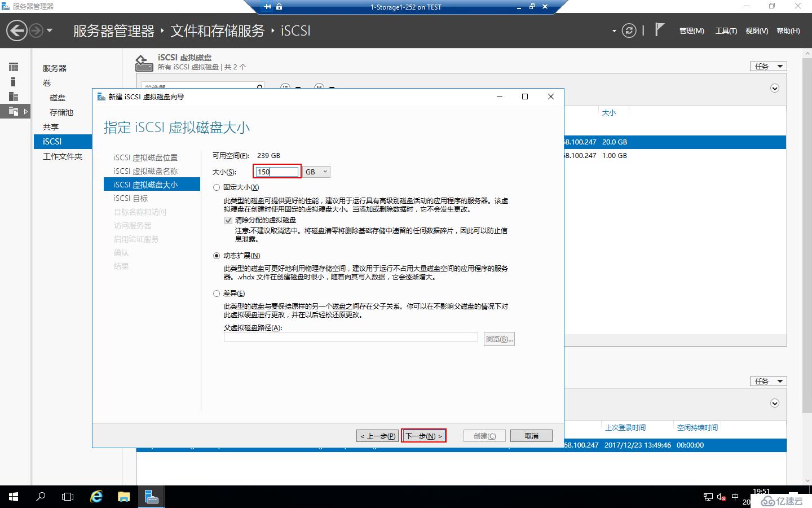Image resolution: width=812 pixels, height=508 pixels.
Task: Open the 工具(T) menu
Action: click(726, 31)
